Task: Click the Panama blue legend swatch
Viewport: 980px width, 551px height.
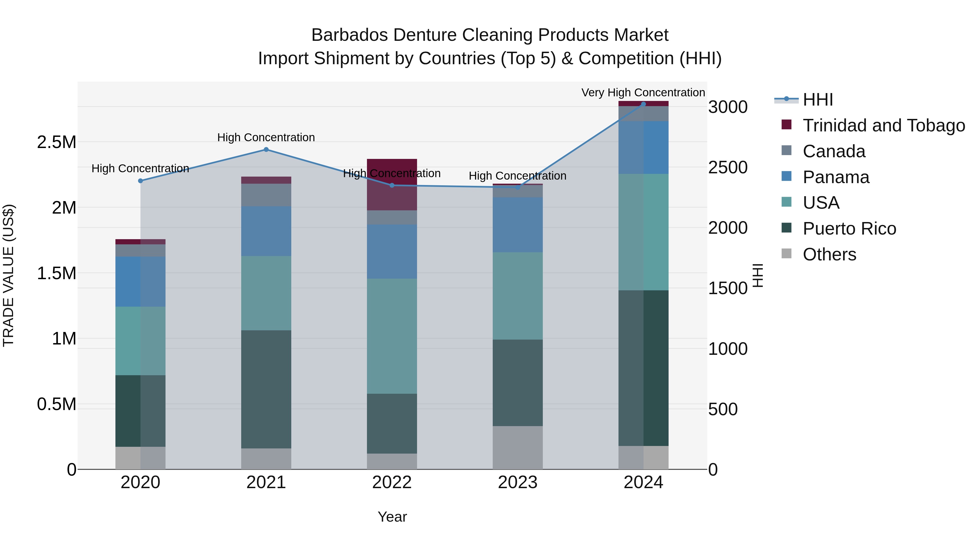Action: pyautogui.click(x=786, y=176)
